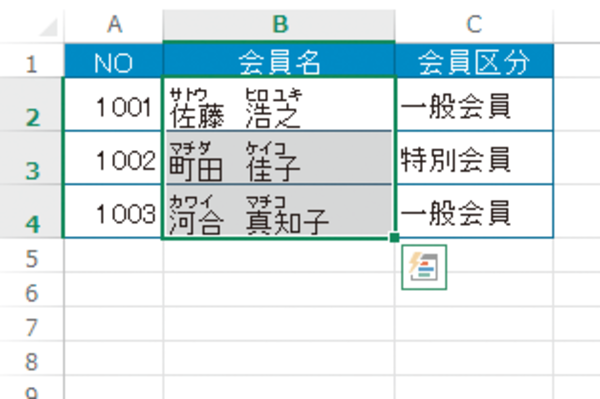Click cell containing 1003
600x399 pixels.
[x=114, y=212]
